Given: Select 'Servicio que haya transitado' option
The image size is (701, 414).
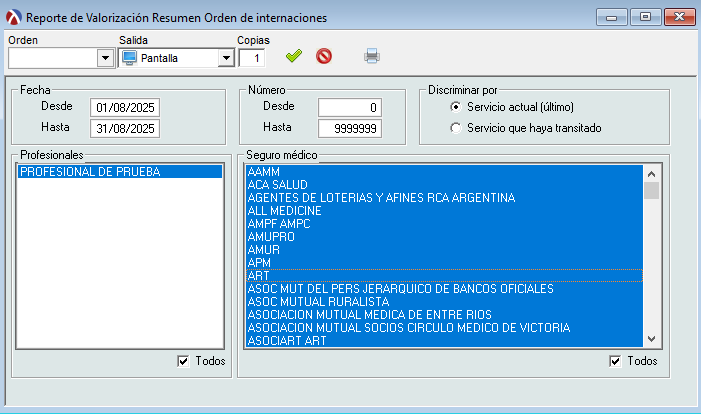Looking at the screenshot, I should click(x=457, y=128).
